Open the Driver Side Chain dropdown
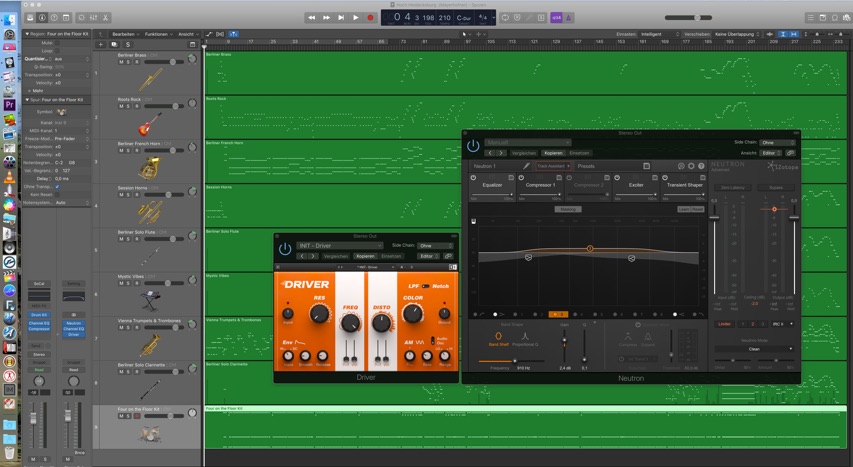Screen dimensions: 853x467 [x=436, y=245]
